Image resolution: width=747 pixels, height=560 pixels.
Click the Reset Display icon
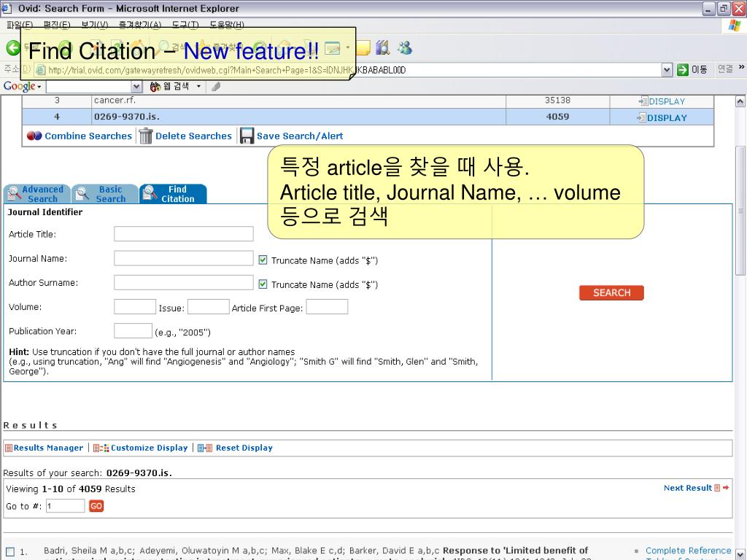[x=205, y=448]
